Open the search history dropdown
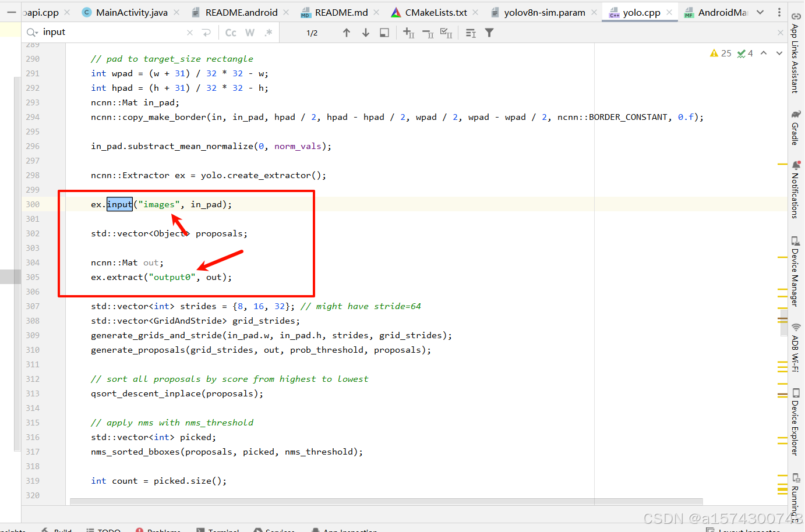The image size is (805, 532). (x=31, y=32)
